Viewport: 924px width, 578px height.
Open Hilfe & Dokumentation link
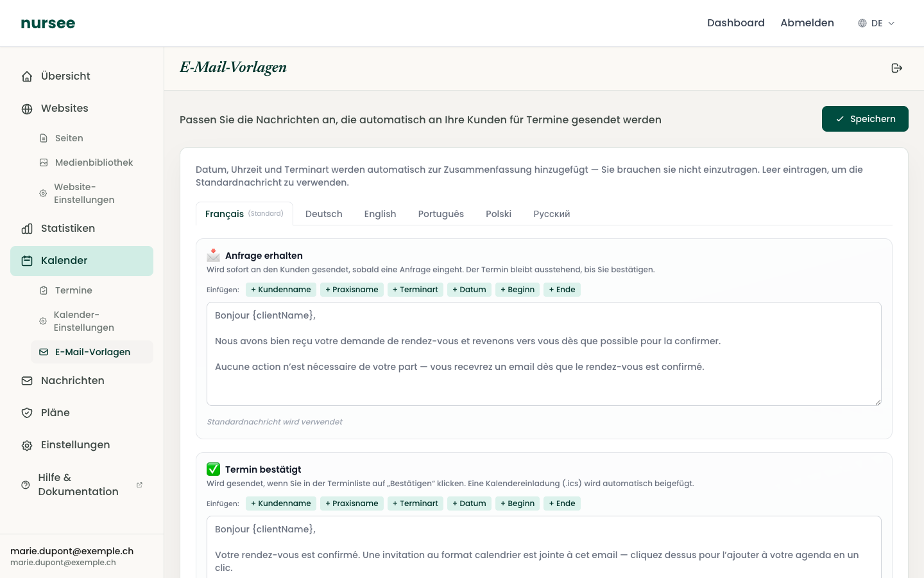82,485
